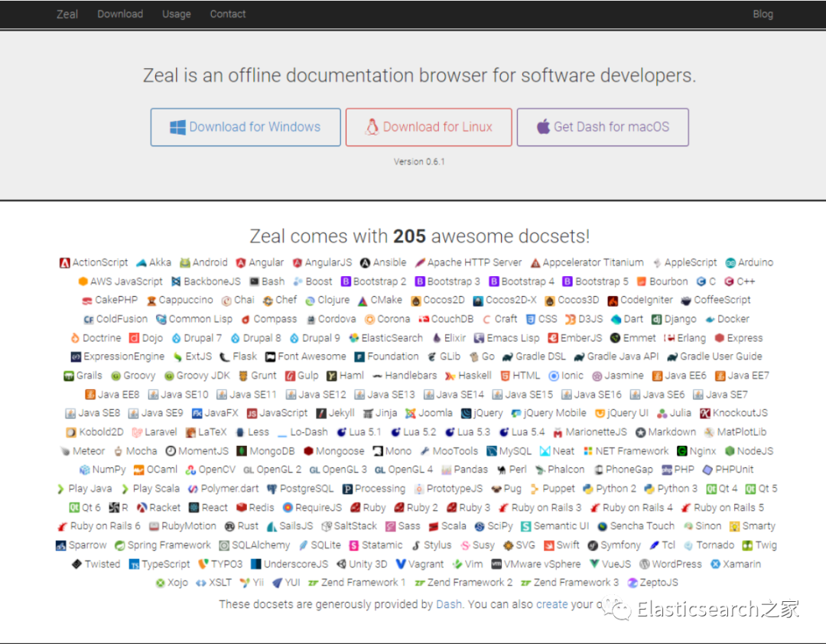
Task: Click the WordPress docset icon
Action: pos(644,564)
